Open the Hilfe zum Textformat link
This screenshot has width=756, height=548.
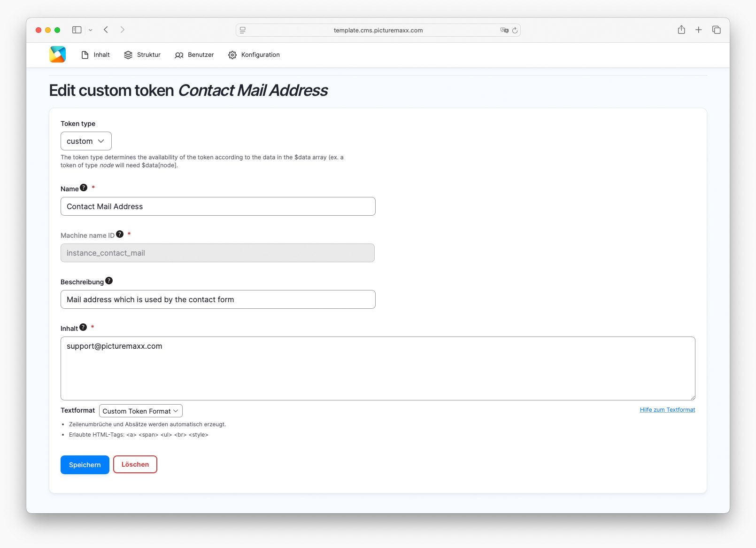coord(667,409)
